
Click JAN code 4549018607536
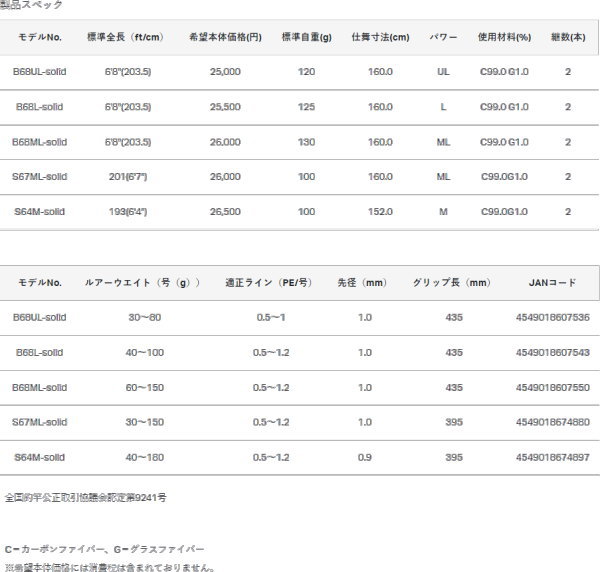click(553, 318)
